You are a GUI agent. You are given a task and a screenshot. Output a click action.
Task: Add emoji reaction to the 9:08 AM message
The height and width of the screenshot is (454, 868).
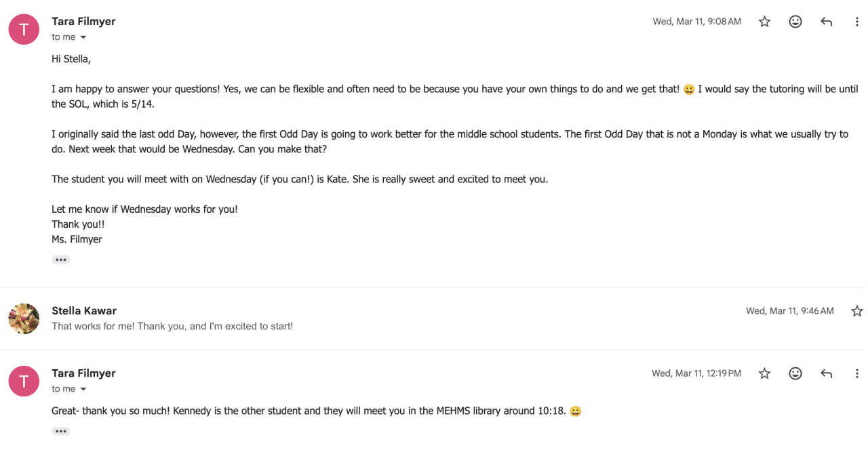[x=795, y=22]
